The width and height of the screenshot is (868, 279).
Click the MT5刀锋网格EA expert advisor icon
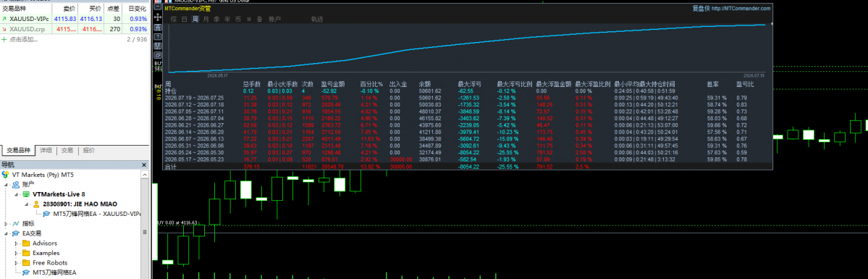point(26,272)
